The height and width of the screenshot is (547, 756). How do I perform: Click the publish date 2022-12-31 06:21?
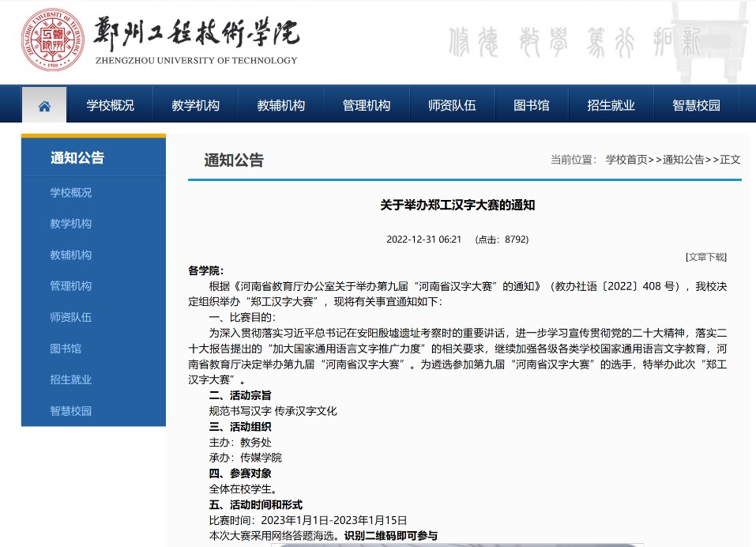coord(423,240)
